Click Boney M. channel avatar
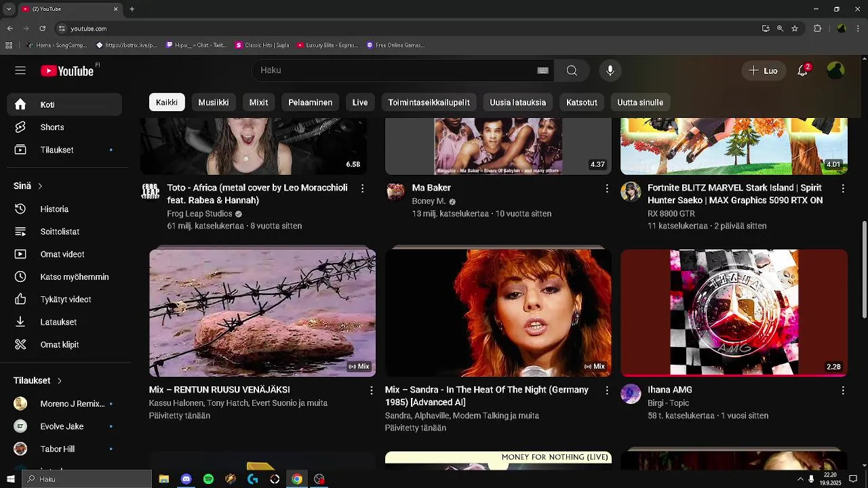Image resolution: width=868 pixels, height=488 pixels. (395, 192)
